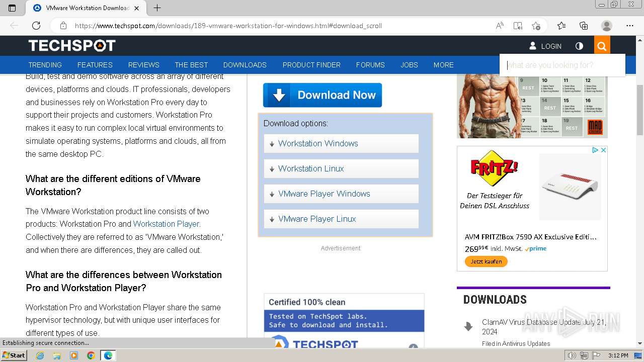Open the TRENDING menu
Viewport: 644px width, 362px height.
(x=45, y=65)
